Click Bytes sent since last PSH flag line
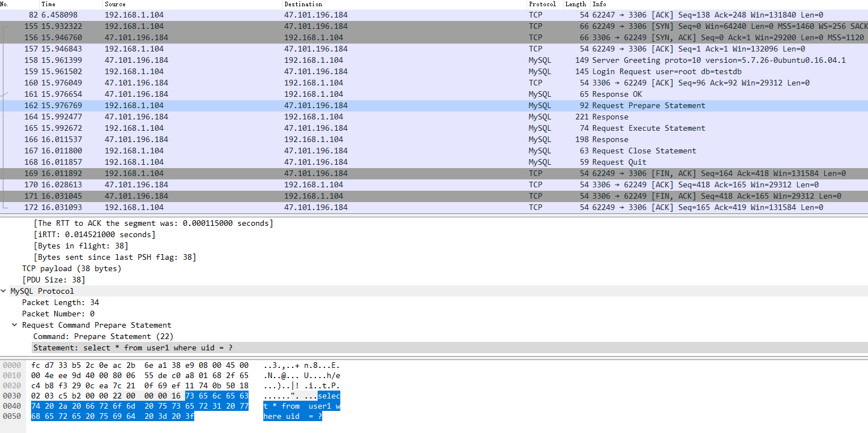The width and height of the screenshot is (868, 433). pos(115,257)
